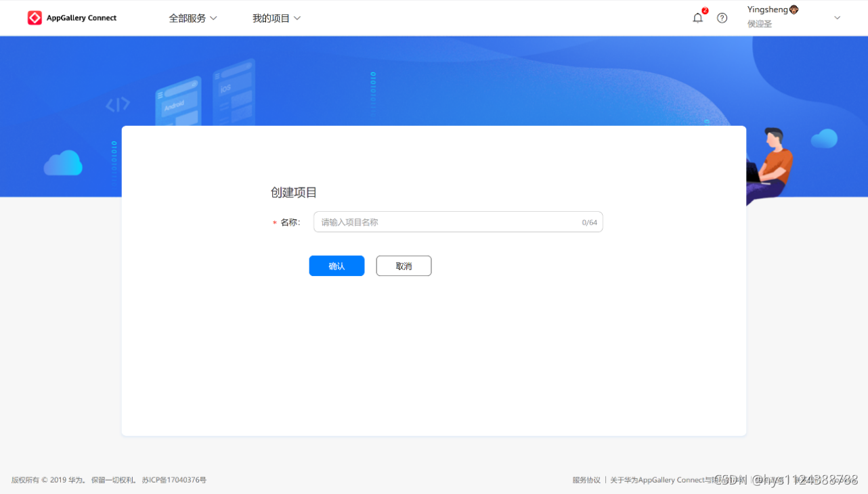
Task: Open the 服务协议 service agreement link
Action: click(x=586, y=480)
